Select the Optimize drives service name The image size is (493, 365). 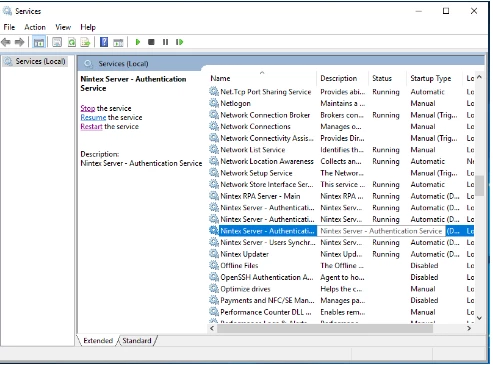(245, 289)
